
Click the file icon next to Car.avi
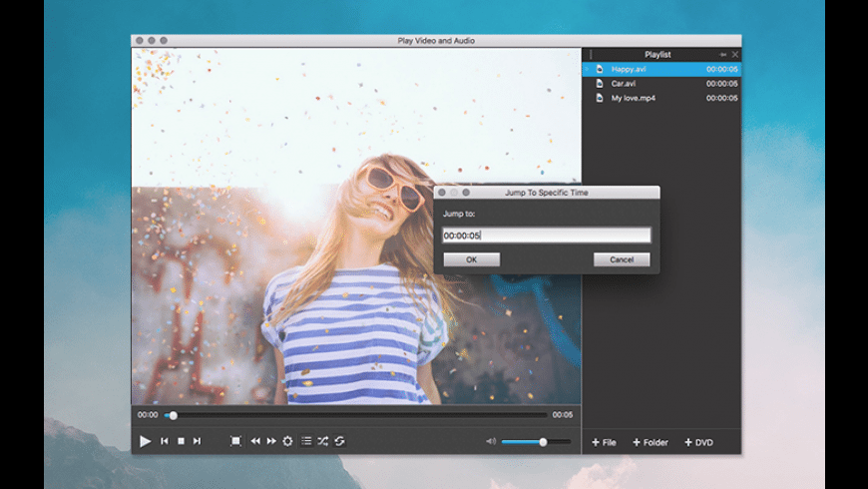click(x=600, y=84)
